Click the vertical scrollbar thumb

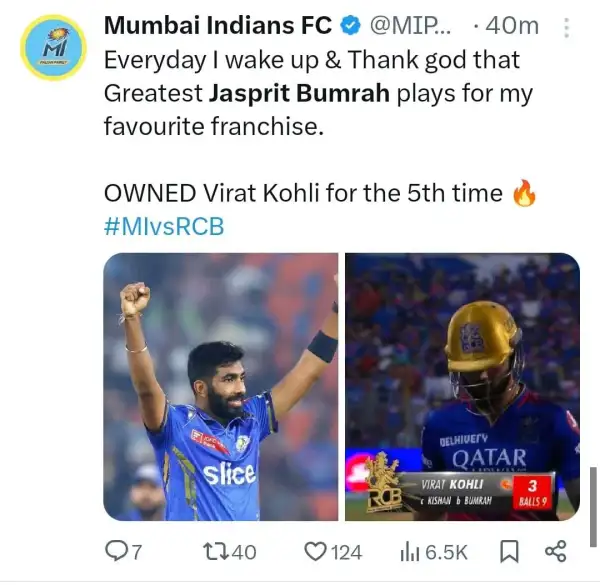point(593,507)
